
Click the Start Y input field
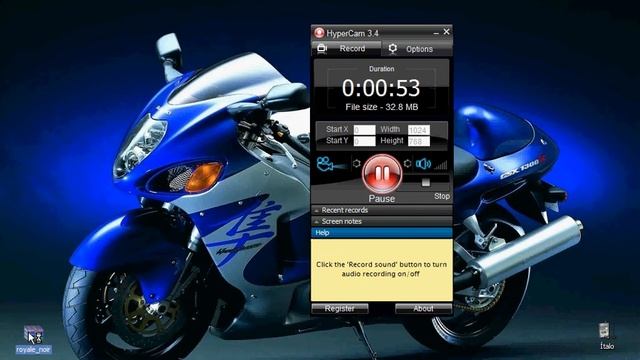[364, 141]
